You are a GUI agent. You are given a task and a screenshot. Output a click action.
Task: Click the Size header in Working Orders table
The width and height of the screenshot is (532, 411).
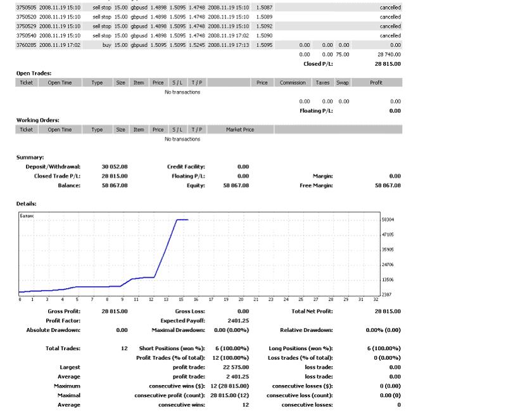(120, 129)
